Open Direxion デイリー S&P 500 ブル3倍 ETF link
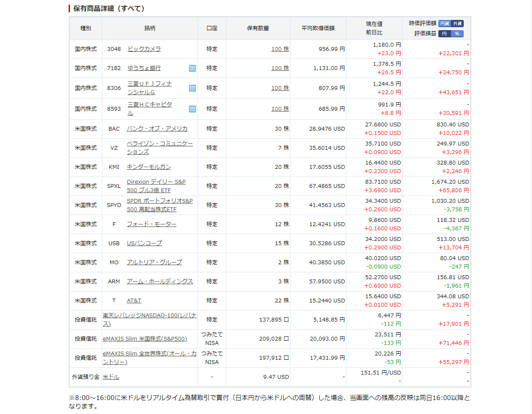The height and width of the screenshot is (414, 532). (x=156, y=182)
